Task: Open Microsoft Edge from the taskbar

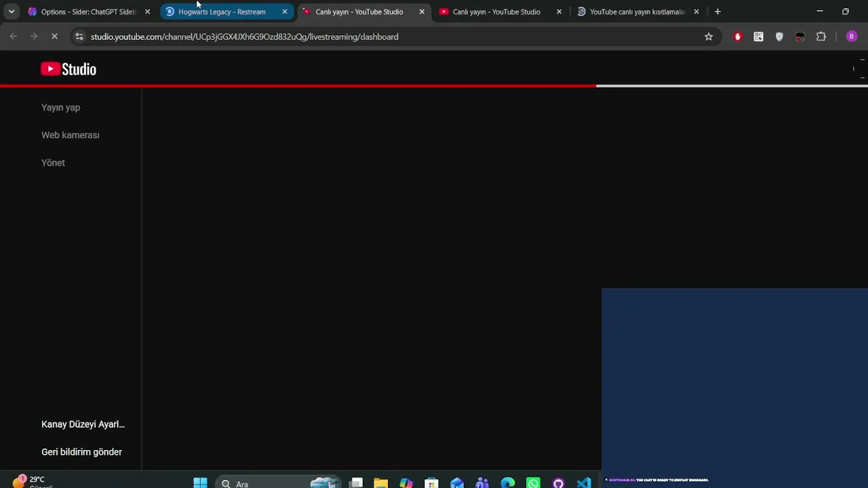Action: click(508, 483)
